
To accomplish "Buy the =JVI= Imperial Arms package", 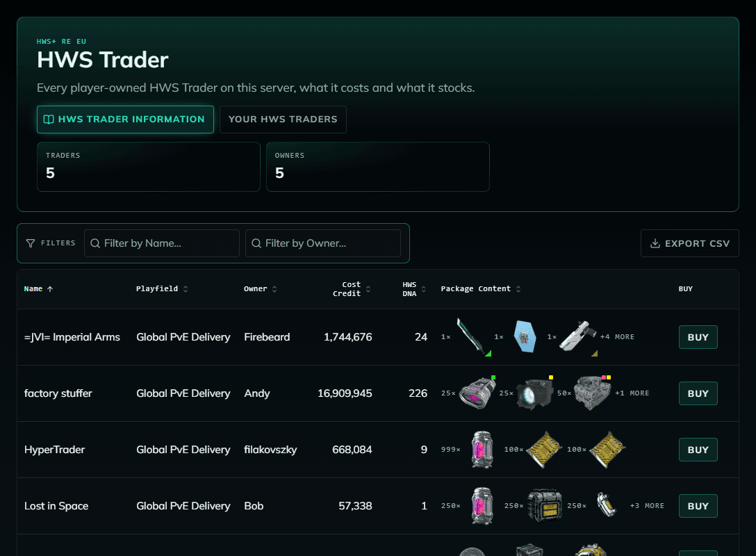I will [x=698, y=337].
